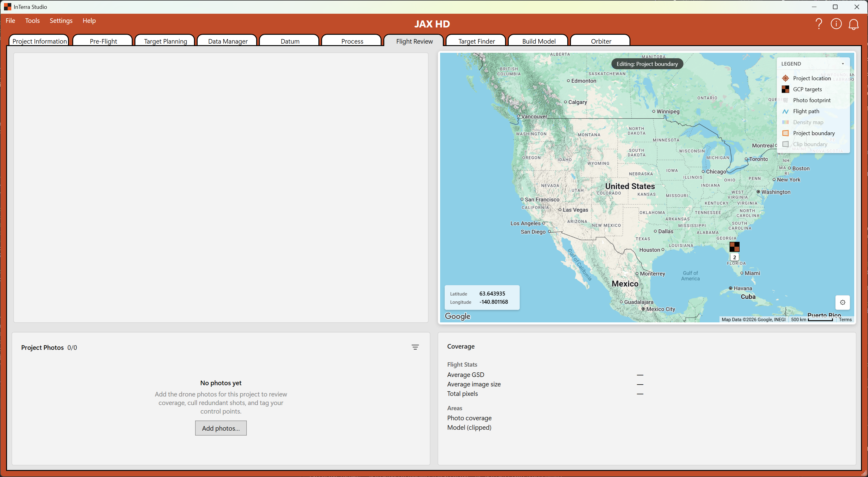Click the GCP target marker on map
868x477 pixels.
click(x=734, y=247)
